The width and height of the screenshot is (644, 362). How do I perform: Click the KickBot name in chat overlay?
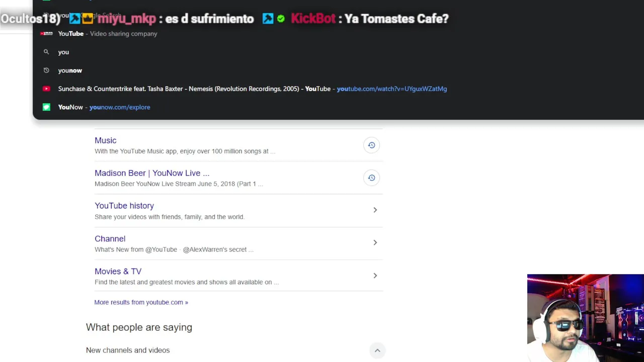pos(313,19)
